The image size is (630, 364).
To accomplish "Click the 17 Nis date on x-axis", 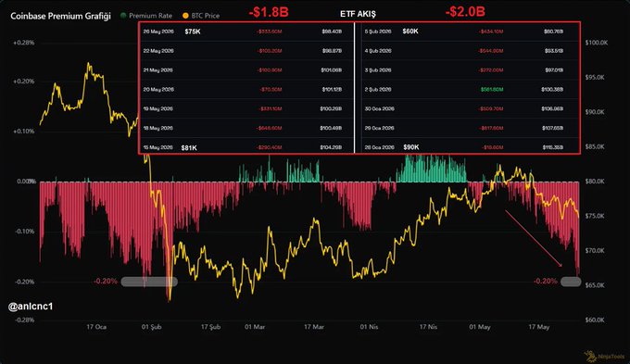I will (x=428, y=327).
